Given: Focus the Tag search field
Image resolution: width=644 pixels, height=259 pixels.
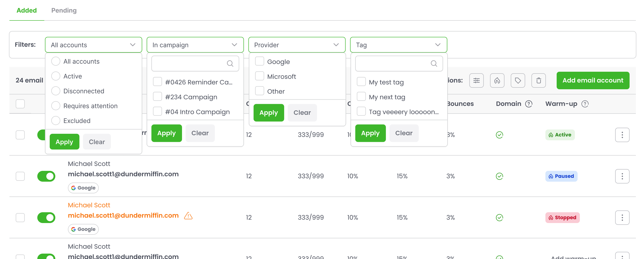Looking at the screenshot, I should point(399,64).
